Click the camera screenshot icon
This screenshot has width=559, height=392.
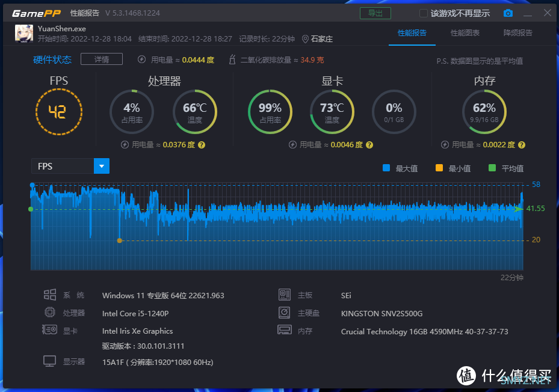[508, 13]
